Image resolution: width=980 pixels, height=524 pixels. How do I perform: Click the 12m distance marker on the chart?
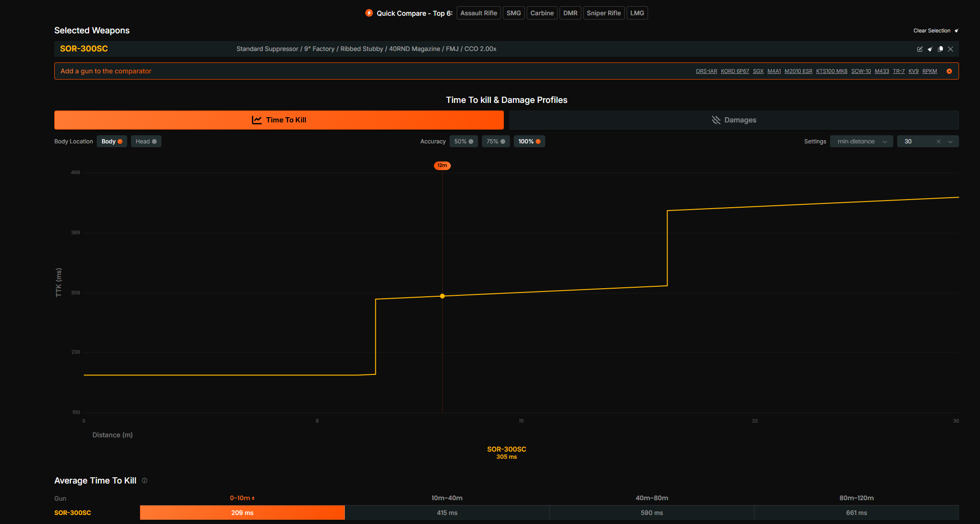tap(442, 166)
